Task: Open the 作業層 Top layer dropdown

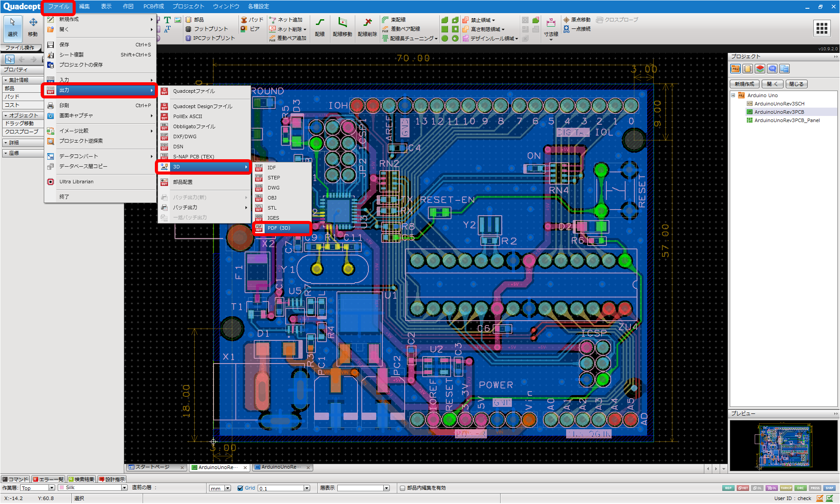Action: point(37,488)
